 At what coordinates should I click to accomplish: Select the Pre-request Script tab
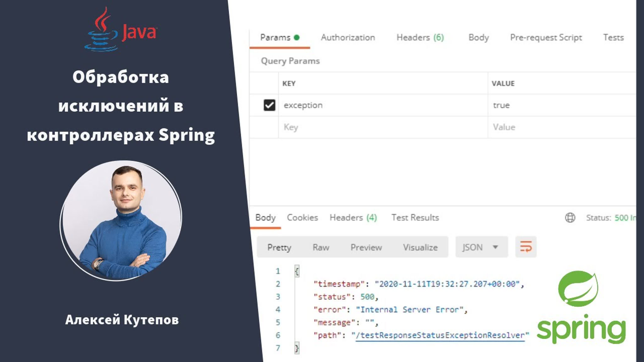click(546, 38)
